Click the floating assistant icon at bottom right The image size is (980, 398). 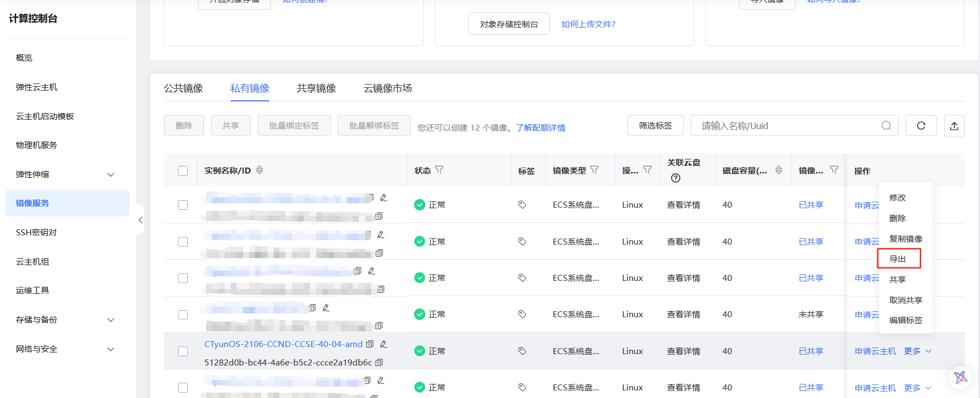pos(960,377)
